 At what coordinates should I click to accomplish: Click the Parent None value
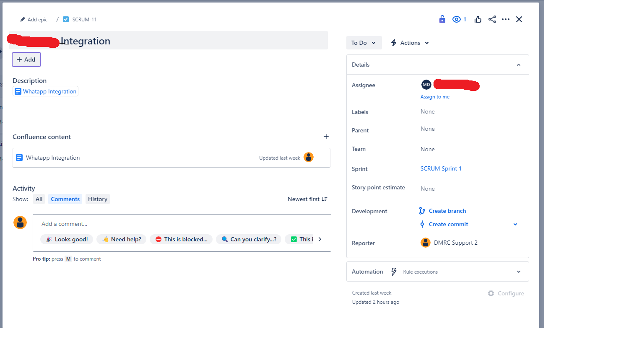[428, 129]
